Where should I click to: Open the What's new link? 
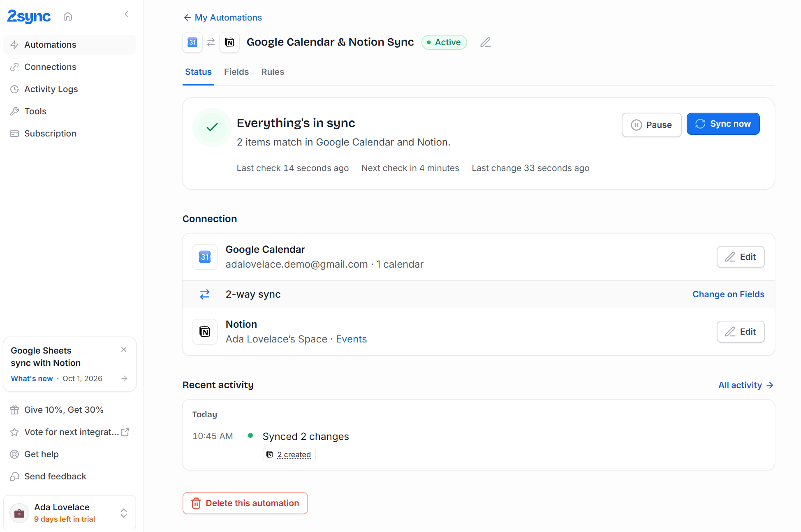tap(32, 379)
